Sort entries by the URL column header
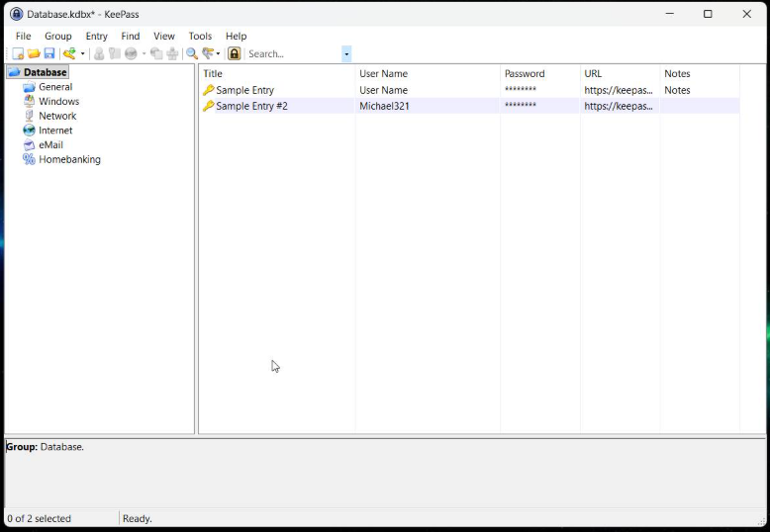The width and height of the screenshot is (770, 532). 621,73
